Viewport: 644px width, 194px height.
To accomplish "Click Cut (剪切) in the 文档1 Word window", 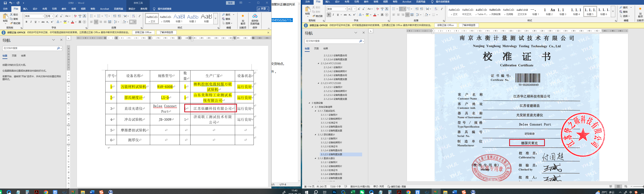I will tap(14, 15).
